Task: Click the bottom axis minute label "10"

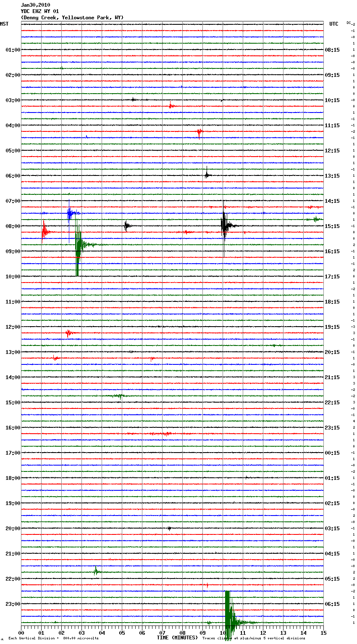Action: (223, 633)
